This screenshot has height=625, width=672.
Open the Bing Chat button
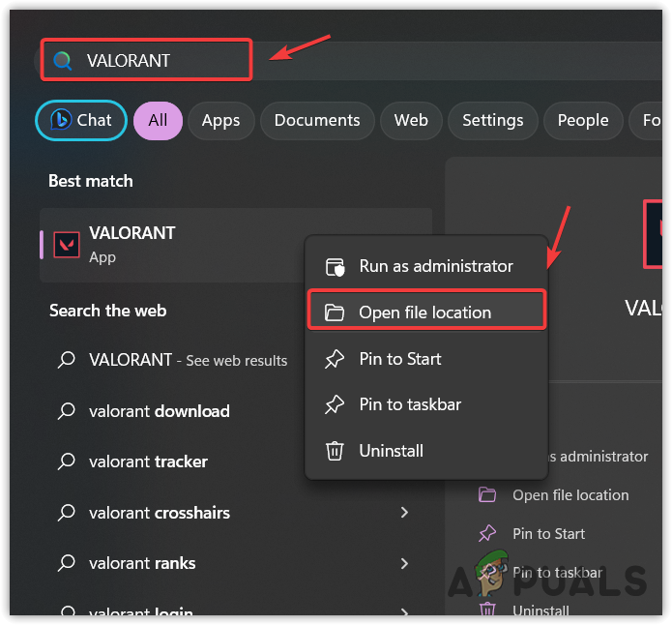click(81, 120)
